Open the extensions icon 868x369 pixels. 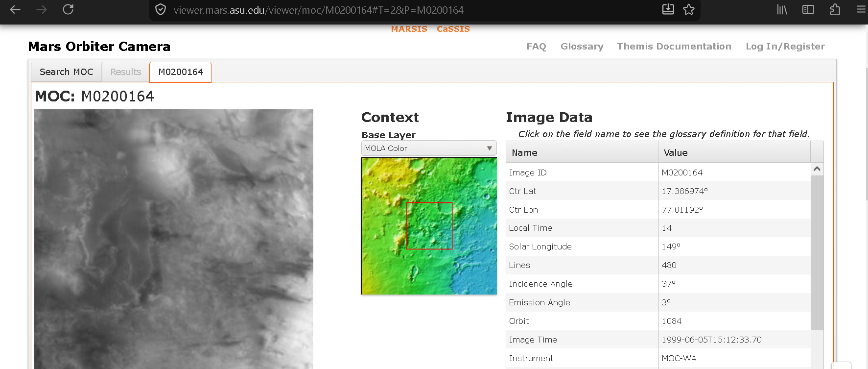[x=835, y=10]
